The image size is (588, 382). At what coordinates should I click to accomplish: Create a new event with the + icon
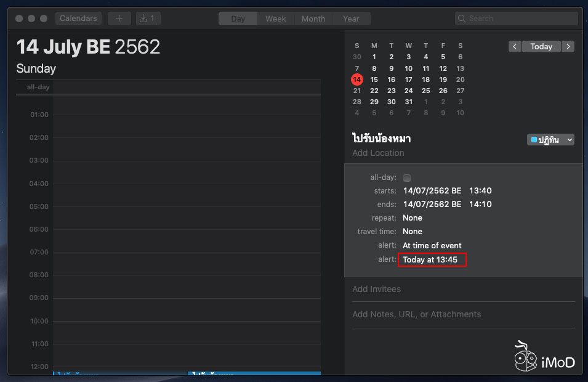coord(119,18)
